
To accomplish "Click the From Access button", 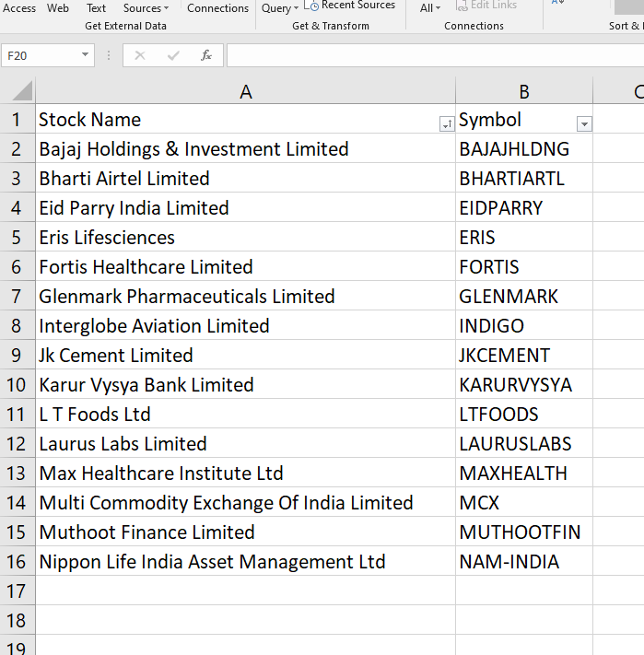I will 18,8.
